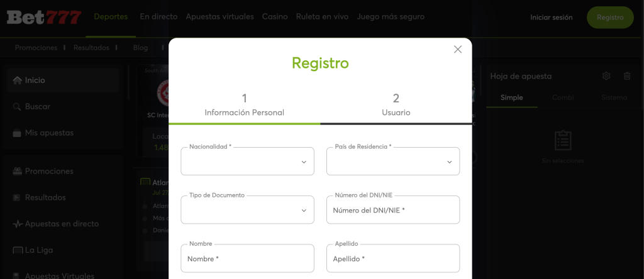644x279 pixels.
Task: Click the Buscar magnifier icon
Action: (x=17, y=107)
